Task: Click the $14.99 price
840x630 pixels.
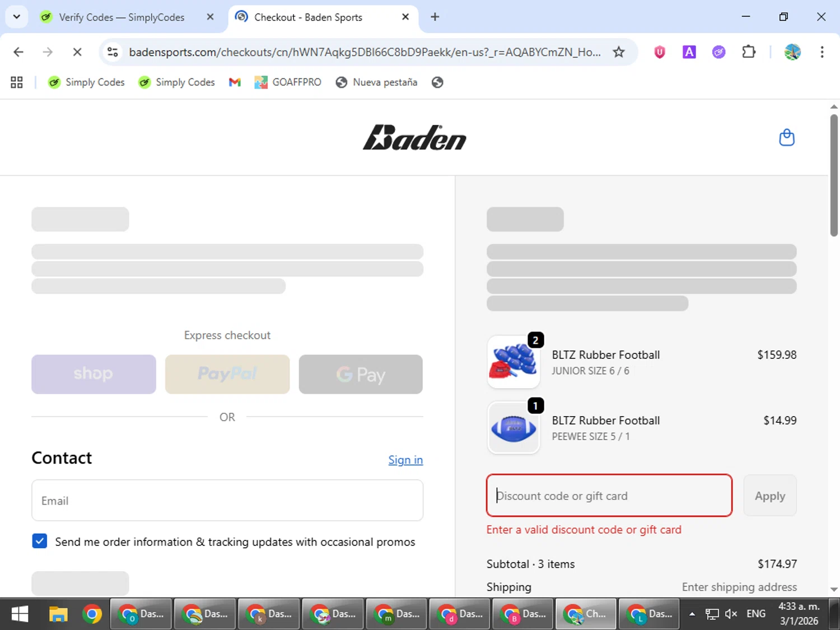Action: tap(780, 420)
